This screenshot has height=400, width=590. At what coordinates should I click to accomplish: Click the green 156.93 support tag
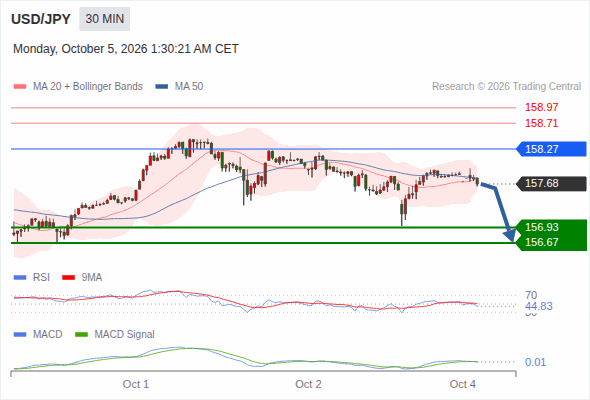pos(552,227)
